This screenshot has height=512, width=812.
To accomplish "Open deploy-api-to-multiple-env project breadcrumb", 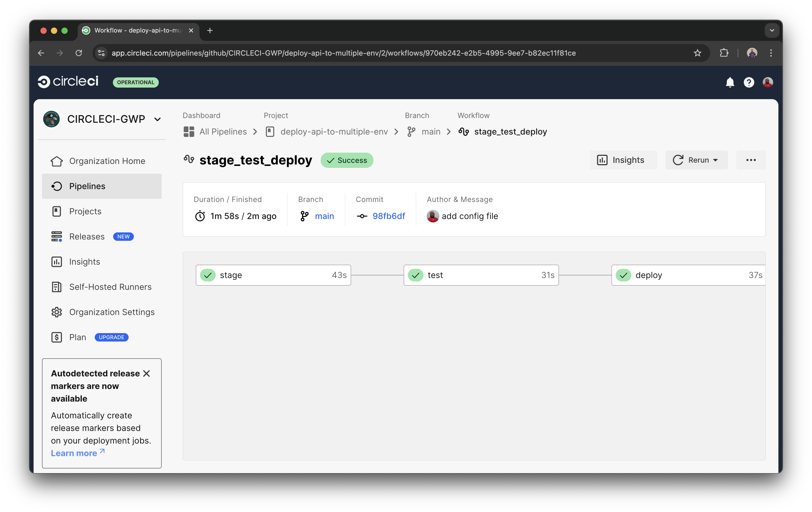I will [x=334, y=131].
